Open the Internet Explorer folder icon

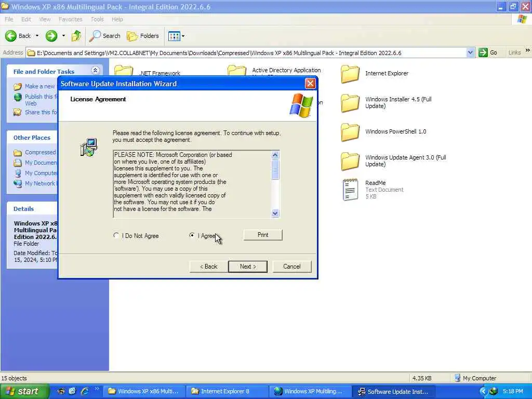coord(350,74)
